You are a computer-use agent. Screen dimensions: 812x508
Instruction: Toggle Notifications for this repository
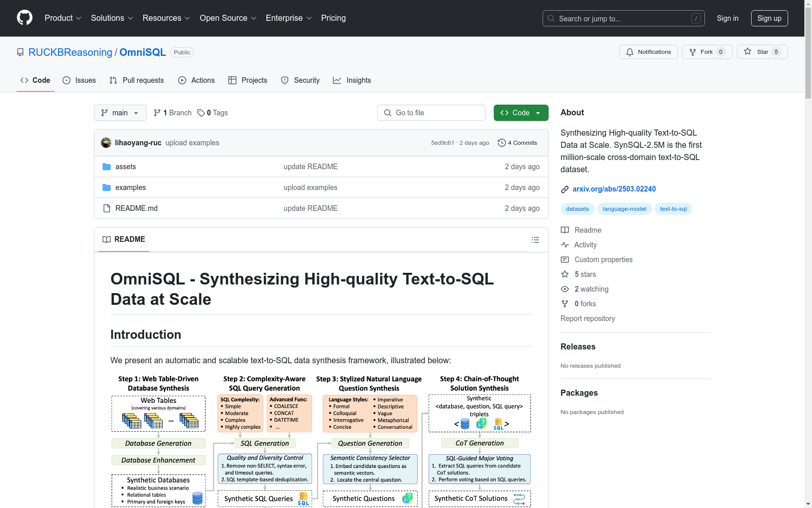click(648, 52)
